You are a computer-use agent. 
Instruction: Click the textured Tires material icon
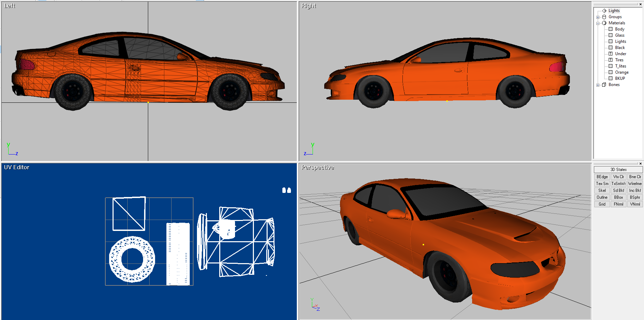coord(610,60)
